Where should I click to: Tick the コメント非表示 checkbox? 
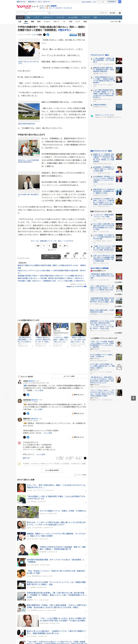pyautogui.click(x=75, y=475)
